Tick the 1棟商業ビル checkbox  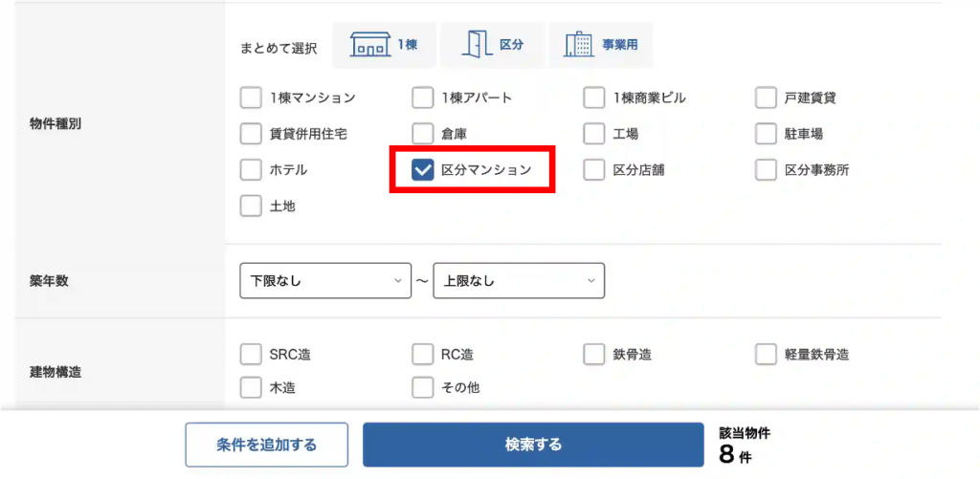pyautogui.click(x=595, y=98)
